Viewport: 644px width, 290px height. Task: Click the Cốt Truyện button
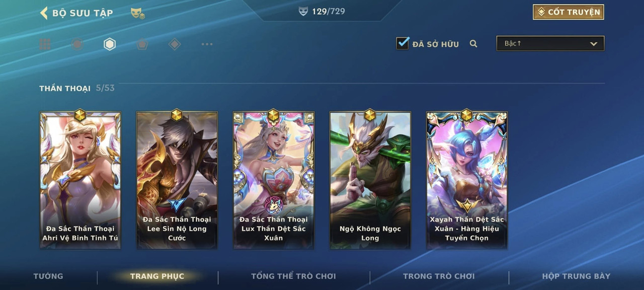point(569,12)
